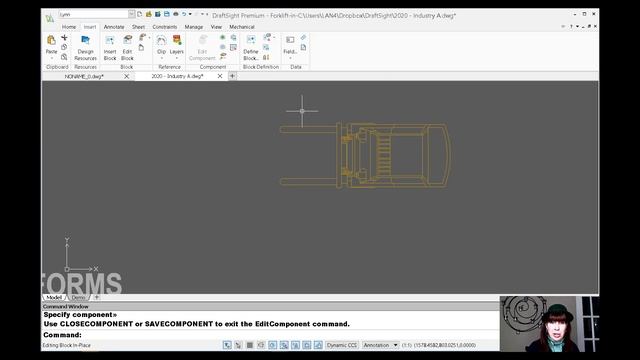Add a new document tab with plus button
640x360 pixels.
tap(232, 76)
